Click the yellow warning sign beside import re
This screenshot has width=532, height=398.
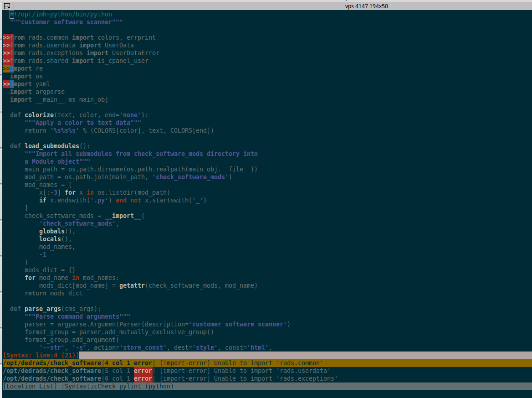pos(6,69)
